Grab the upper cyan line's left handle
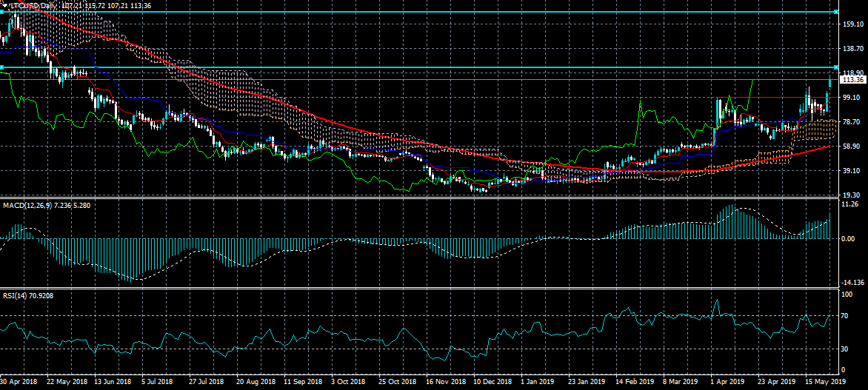 click(x=2, y=12)
